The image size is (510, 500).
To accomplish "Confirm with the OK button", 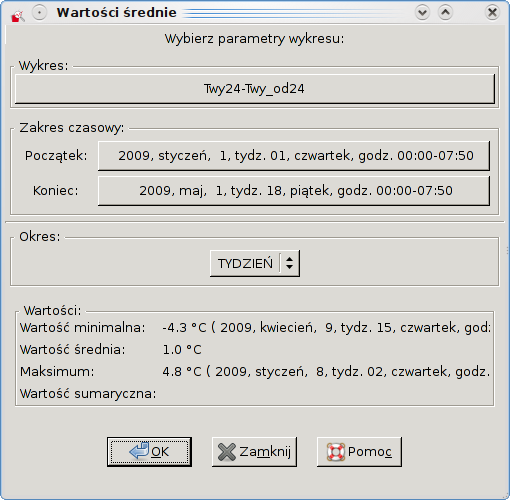I will tap(149, 452).
